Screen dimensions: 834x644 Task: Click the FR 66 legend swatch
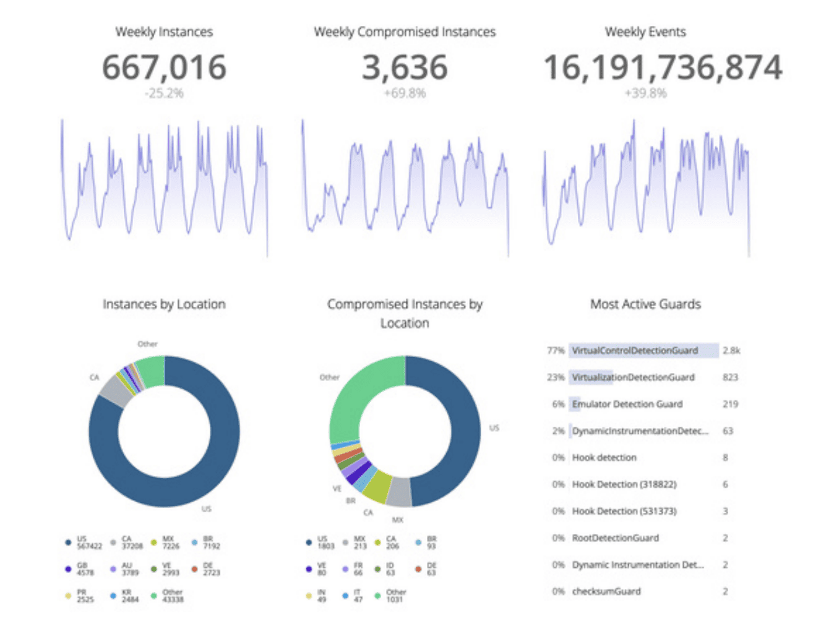[346, 569]
